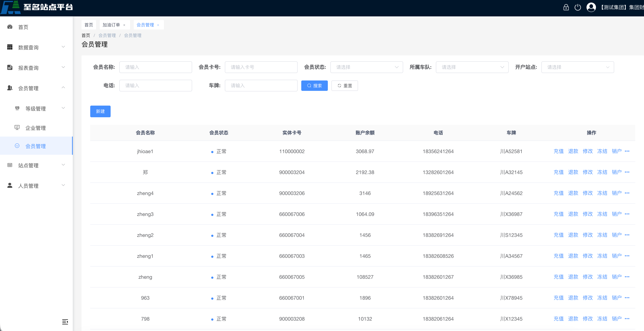Click 首页 in the breadcrumb
The image size is (644, 331).
tap(86, 36)
